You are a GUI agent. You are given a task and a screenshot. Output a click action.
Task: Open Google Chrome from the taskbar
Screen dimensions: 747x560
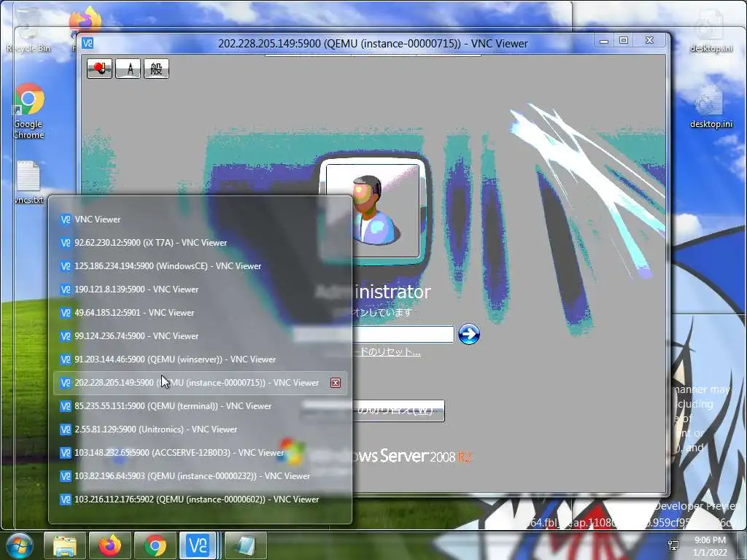(x=155, y=545)
